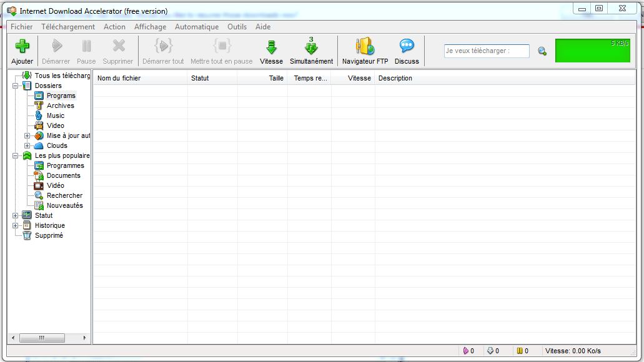This screenshot has height=362, width=644.
Task: Click the Pause toolbar icon
Action: point(86,46)
